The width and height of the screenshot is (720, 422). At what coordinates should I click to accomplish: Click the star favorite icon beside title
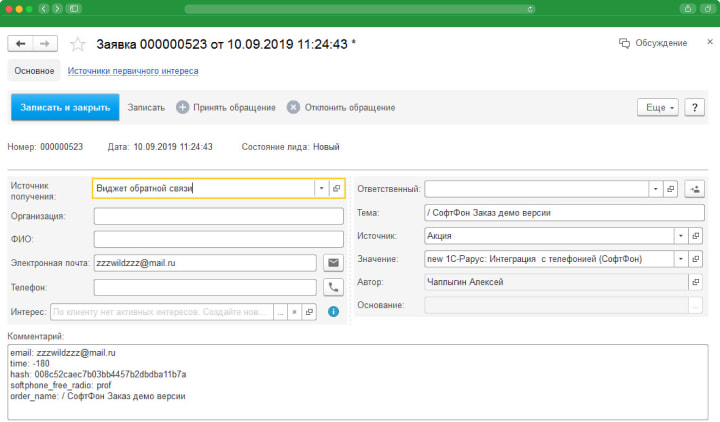(78, 44)
